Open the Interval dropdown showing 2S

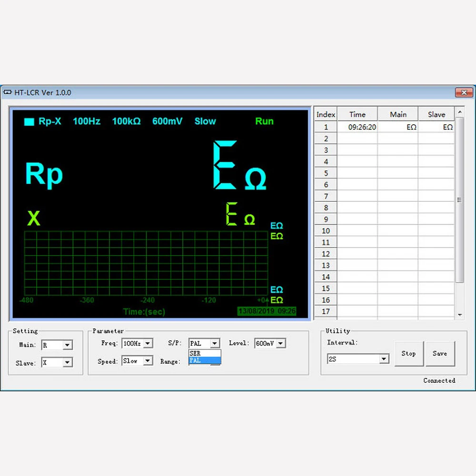point(384,359)
